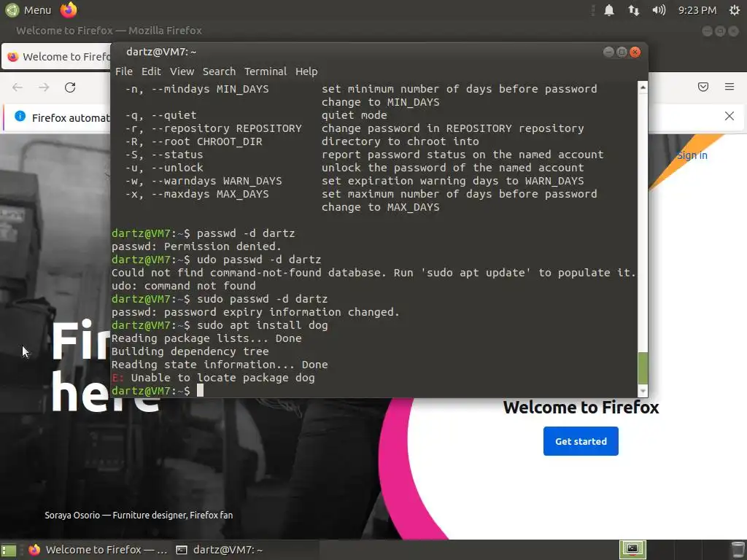Click the Get started button
This screenshot has height=560, width=747.
click(x=581, y=441)
